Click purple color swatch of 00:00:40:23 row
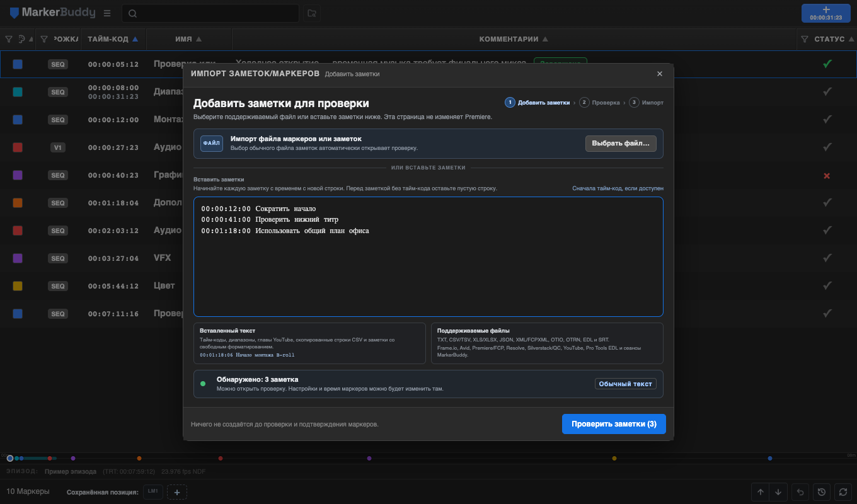857x504 pixels. 18,175
